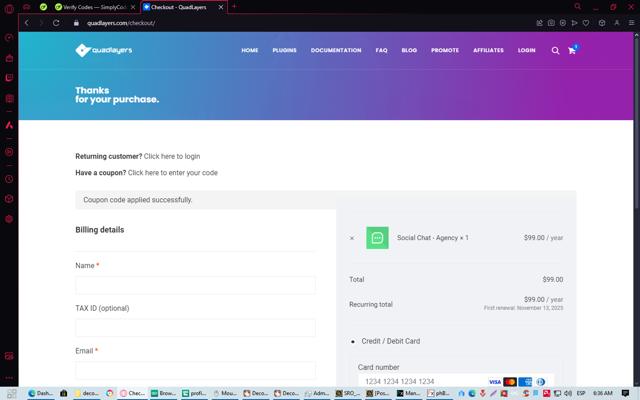
Task: Open the shopping cart icon
Action: [x=572, y=50]
